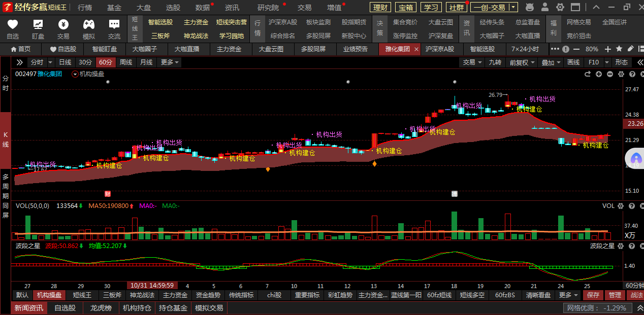Open the 前复权 dropdown
Image resolution: width=644 pixels, height=315 pixels.
523,62
